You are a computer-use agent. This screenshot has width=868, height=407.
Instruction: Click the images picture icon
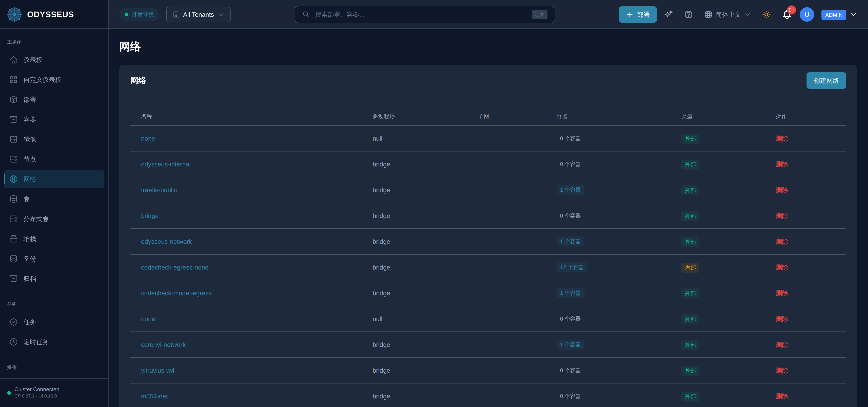(x=14, y=139)
